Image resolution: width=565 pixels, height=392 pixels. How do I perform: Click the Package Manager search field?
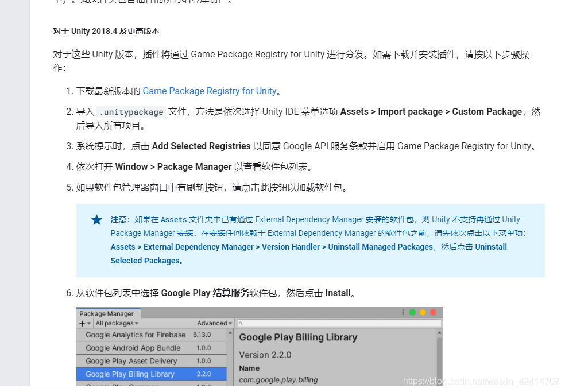[x=339, y=323]
